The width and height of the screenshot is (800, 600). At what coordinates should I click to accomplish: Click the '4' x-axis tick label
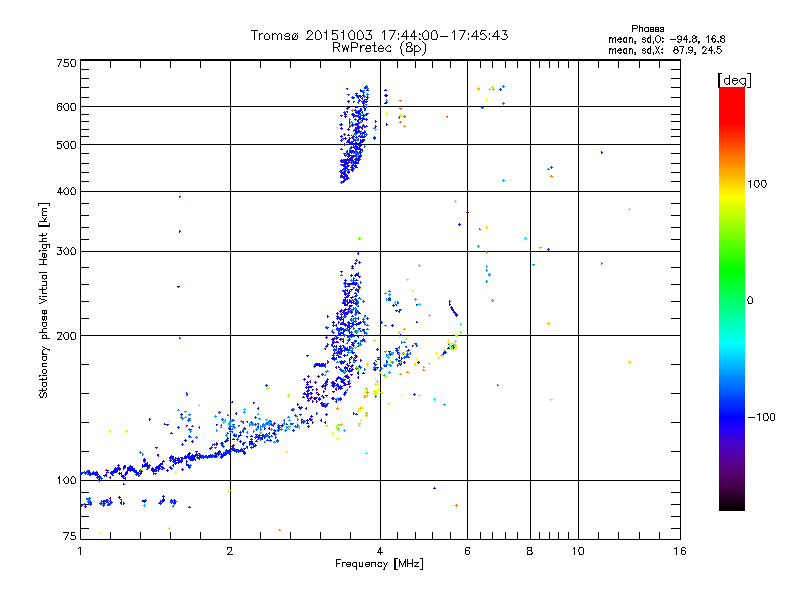[x=380, y=551]
